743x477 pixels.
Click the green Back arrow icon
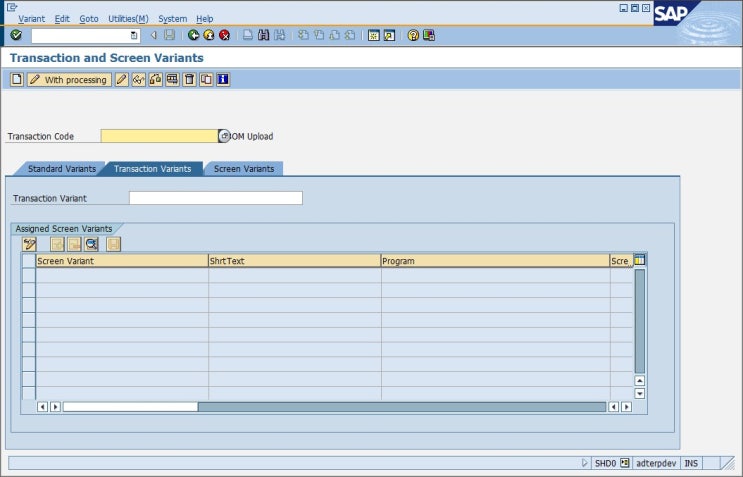pos(193,35)
